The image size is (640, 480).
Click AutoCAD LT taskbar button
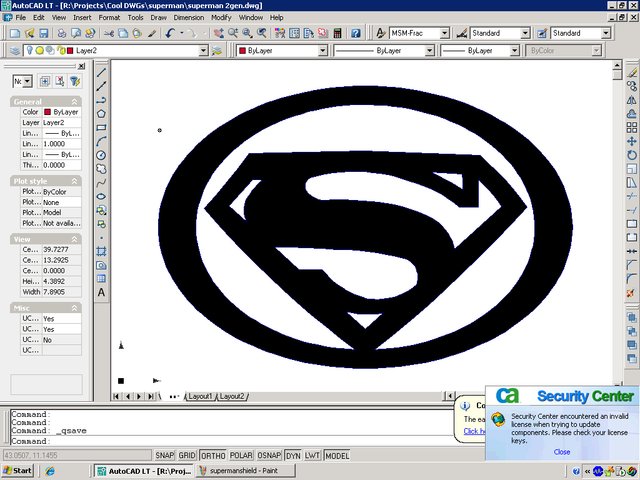(x=143, y=471)
